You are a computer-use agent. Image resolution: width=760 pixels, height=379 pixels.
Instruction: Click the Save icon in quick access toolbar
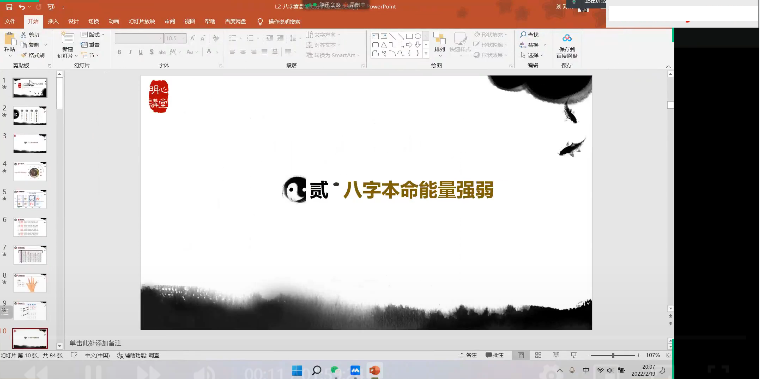9,7
